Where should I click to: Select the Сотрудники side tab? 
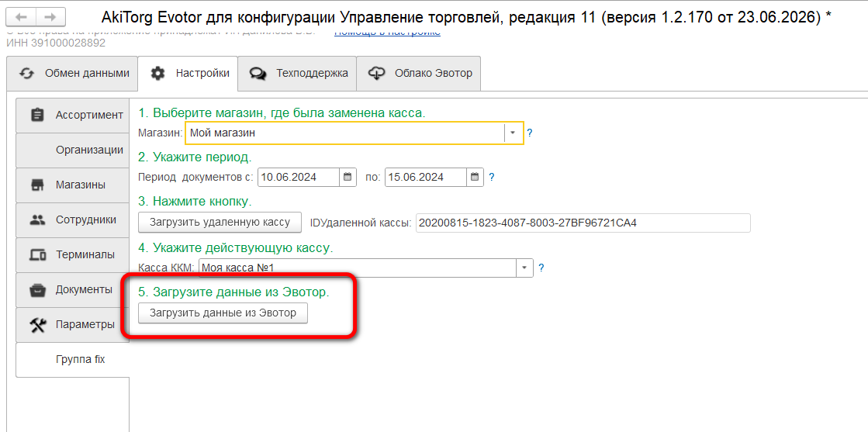click(72, 219)
